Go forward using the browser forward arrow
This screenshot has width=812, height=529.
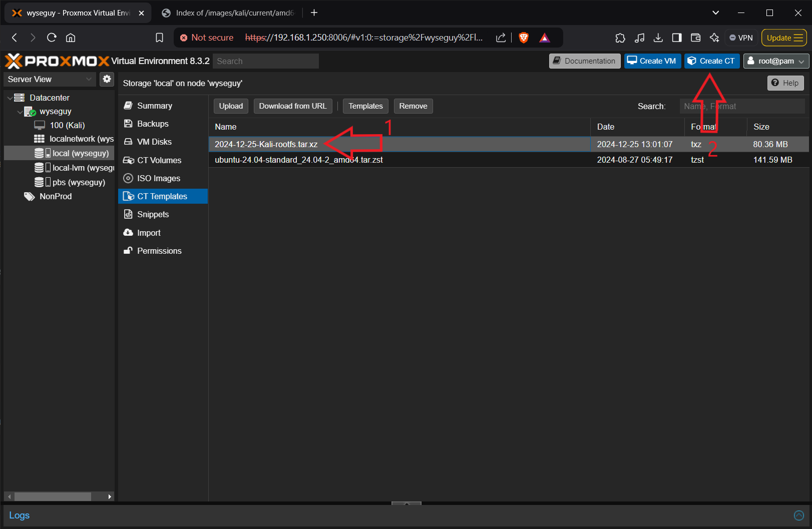coord(33,38)
